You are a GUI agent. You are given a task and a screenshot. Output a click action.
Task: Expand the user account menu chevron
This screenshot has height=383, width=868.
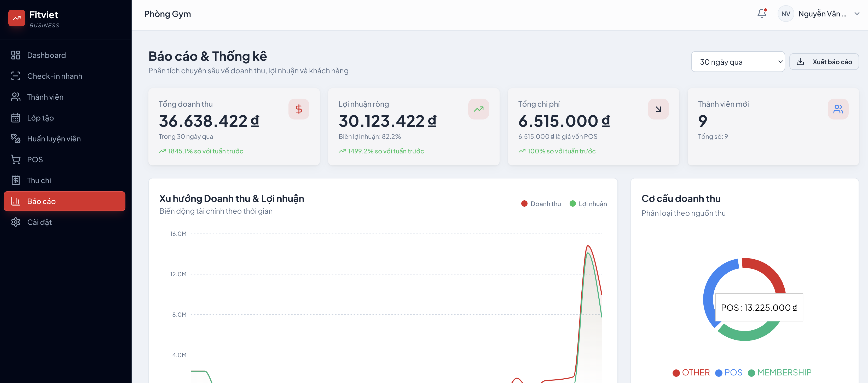click(857, 14)
